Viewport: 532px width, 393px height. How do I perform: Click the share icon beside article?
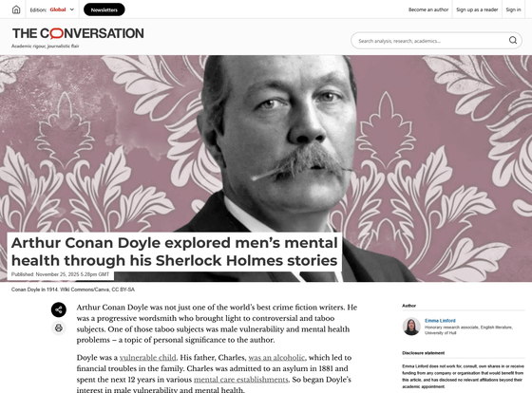pos(59,309)
